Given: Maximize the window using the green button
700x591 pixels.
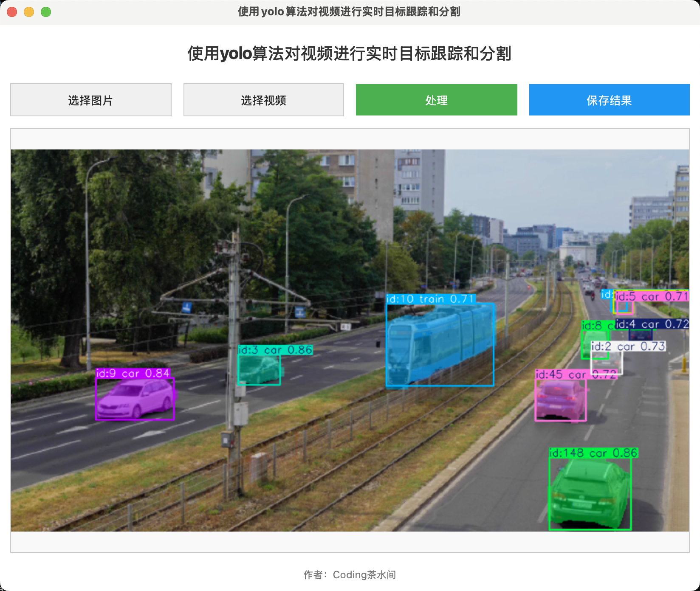Looking at the screenshot, I should click(x=46, y=12).
